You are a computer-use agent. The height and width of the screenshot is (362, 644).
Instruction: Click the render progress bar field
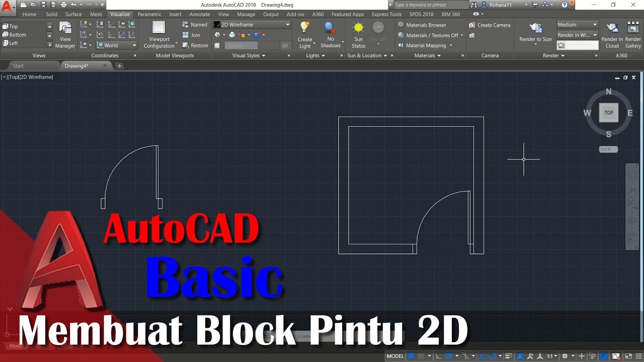tap(578, 45)
